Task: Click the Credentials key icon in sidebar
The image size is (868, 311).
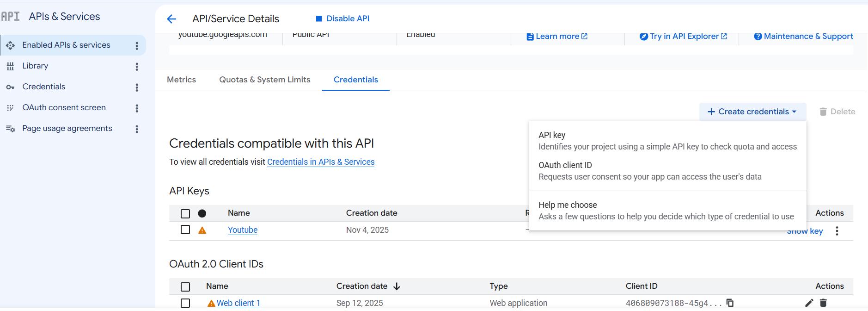Action: [x=10, y=87]
